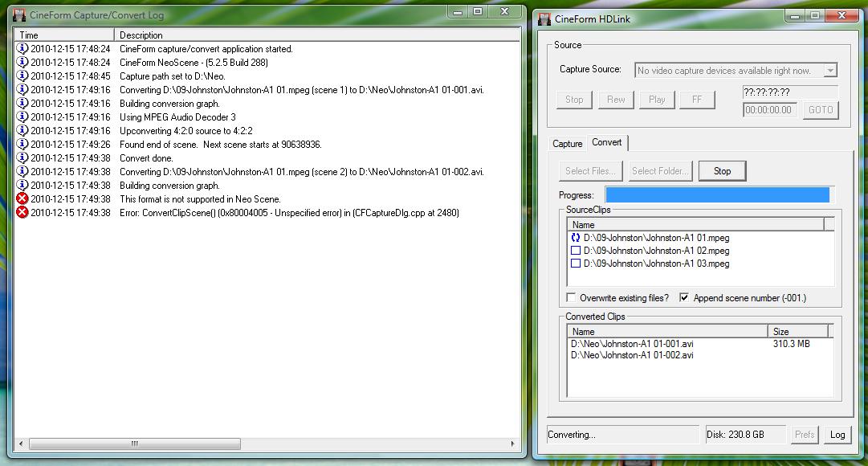
Task: Click the red error icon beside ConvertClipScene error
Action: pos(22,212)
